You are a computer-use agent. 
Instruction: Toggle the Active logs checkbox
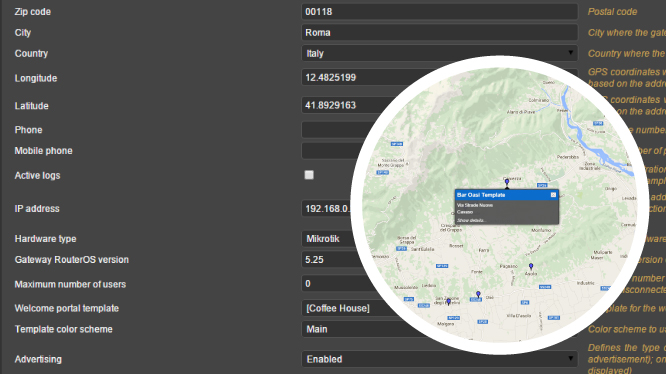click(x=309, y=175)
